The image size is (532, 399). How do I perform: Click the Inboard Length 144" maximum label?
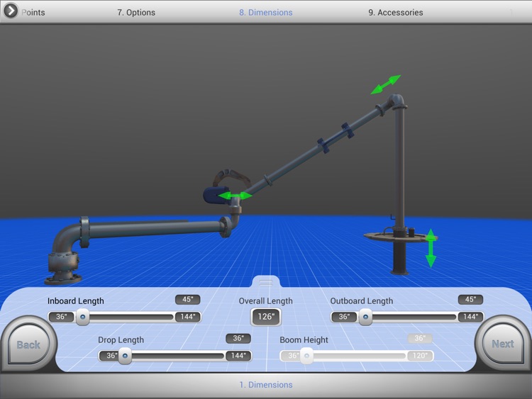[188, 317]
